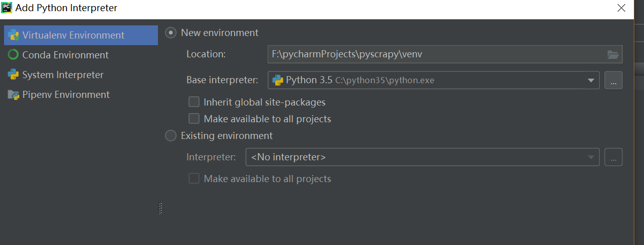This screenshot has height=245, width=644.
Task: Click the Conda Environment icon
Action: [x=13, y=55]
